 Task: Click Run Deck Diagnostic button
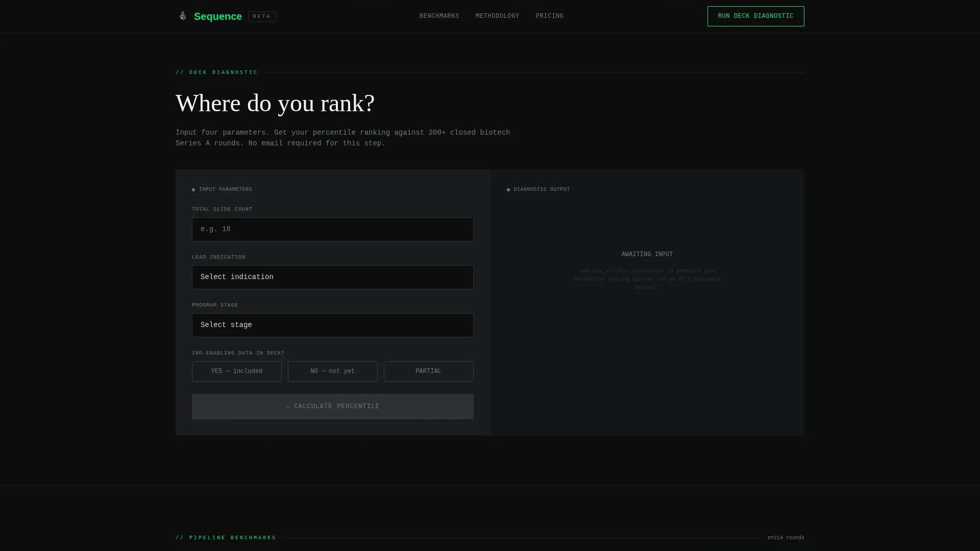(755, 16)
